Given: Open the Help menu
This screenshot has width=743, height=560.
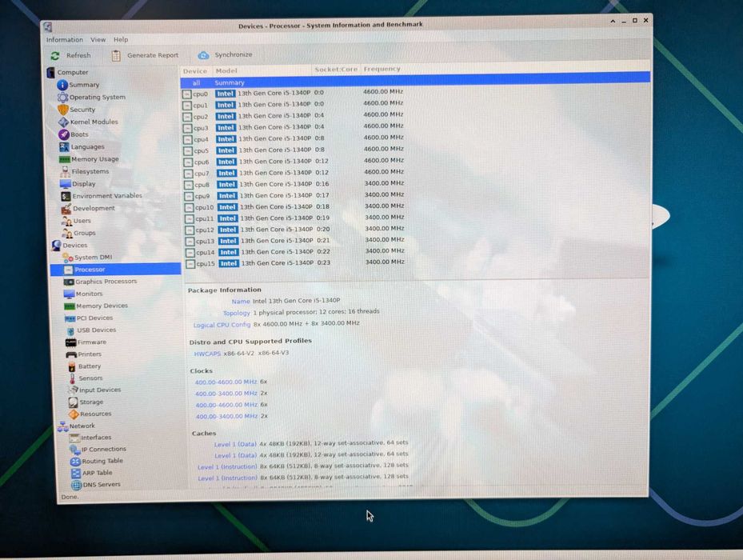Looking at the screenshot, I should point(120,40).
